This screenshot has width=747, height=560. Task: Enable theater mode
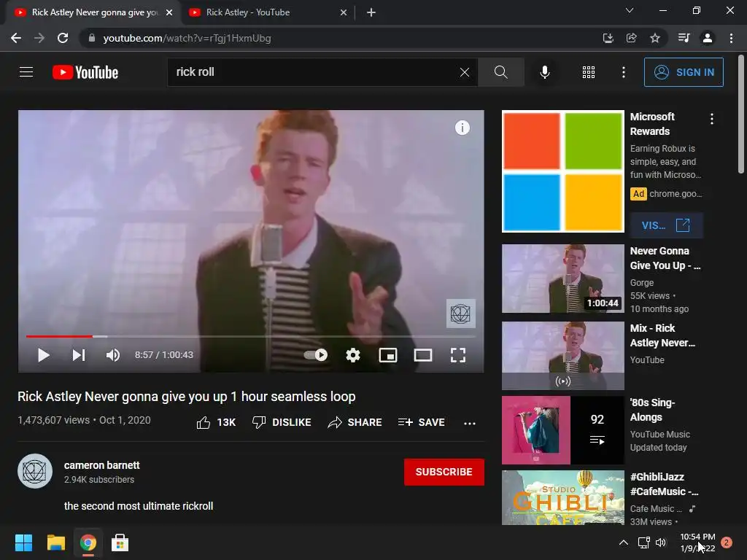[x=423, y=355]
